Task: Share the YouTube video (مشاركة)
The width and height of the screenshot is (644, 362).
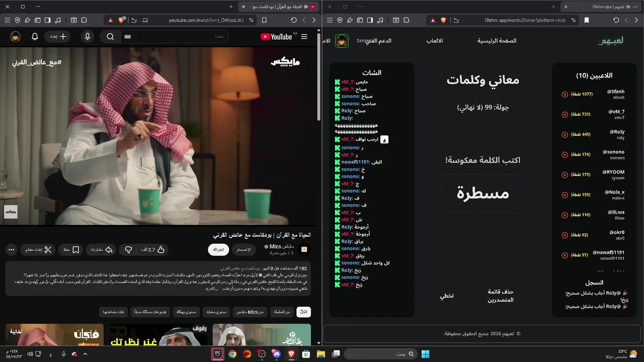Action: click(x=102, y=249)
